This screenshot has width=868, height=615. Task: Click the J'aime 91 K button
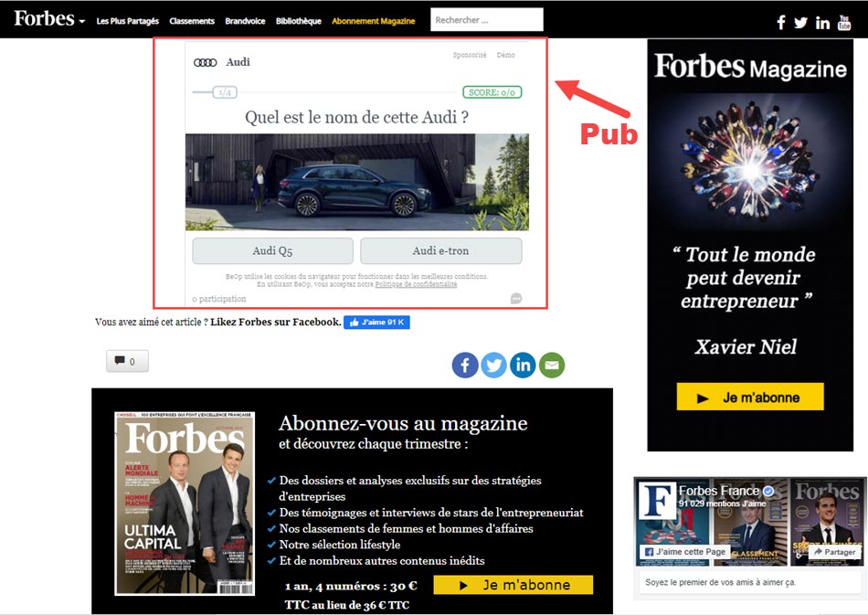376,323
